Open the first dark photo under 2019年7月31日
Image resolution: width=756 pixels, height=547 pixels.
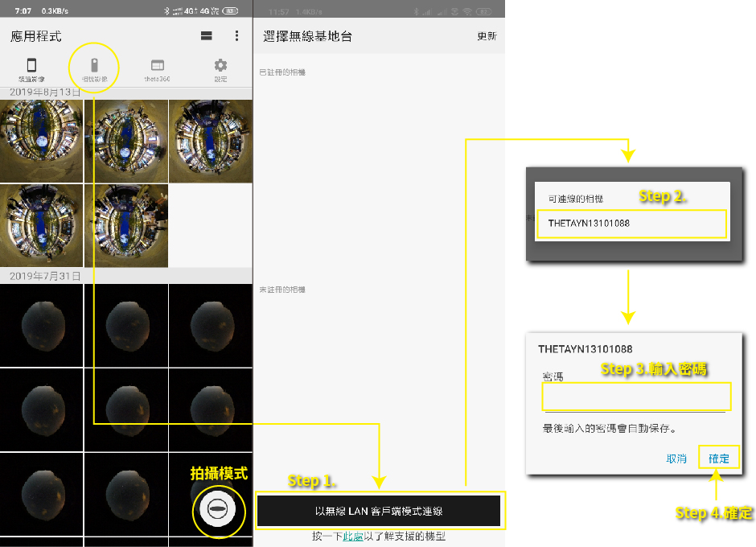pos(41,325)
